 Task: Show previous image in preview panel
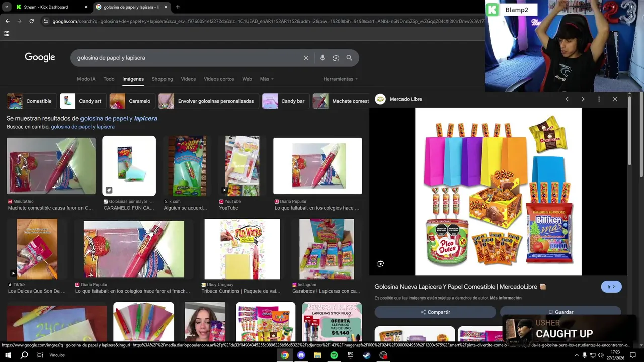567,99
